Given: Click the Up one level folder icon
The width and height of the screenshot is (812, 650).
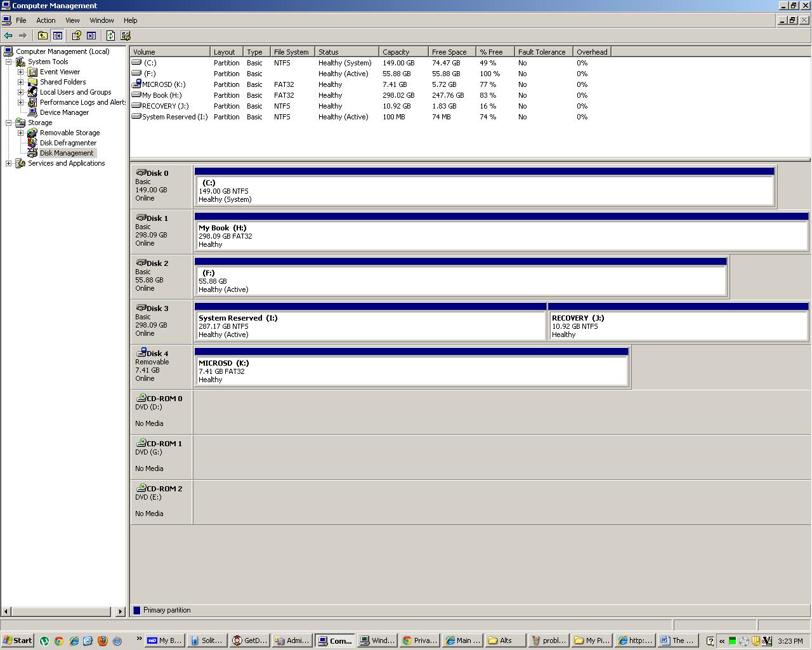Looking at the screenshot, I should [x=43, y=36].
